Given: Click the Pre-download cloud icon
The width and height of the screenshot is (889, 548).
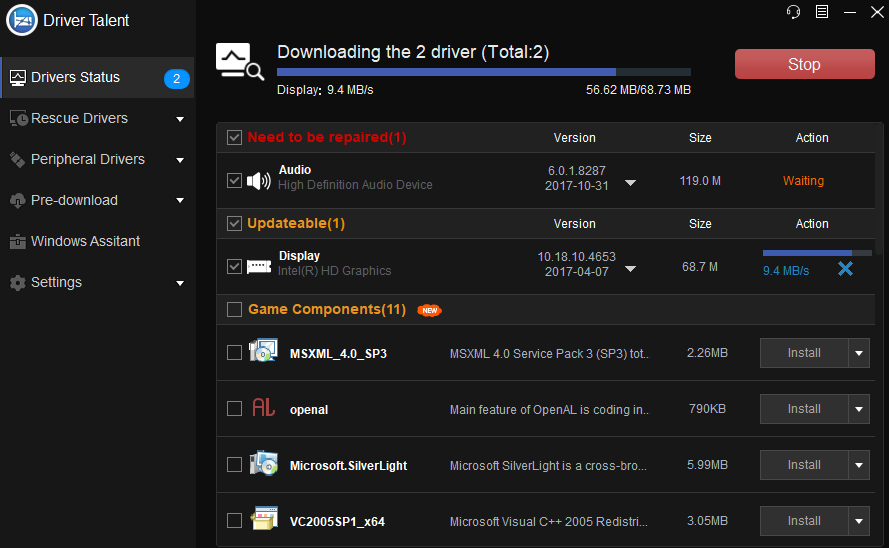Looking at the screenshot, I should tap(18, 201).
